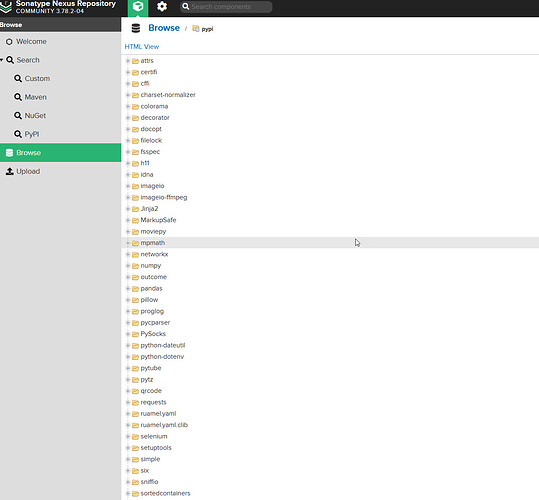Click the magnifier icon beside NuGet
Image resolution: width=539 pixels, height=500 pixels.
point(18,115)
